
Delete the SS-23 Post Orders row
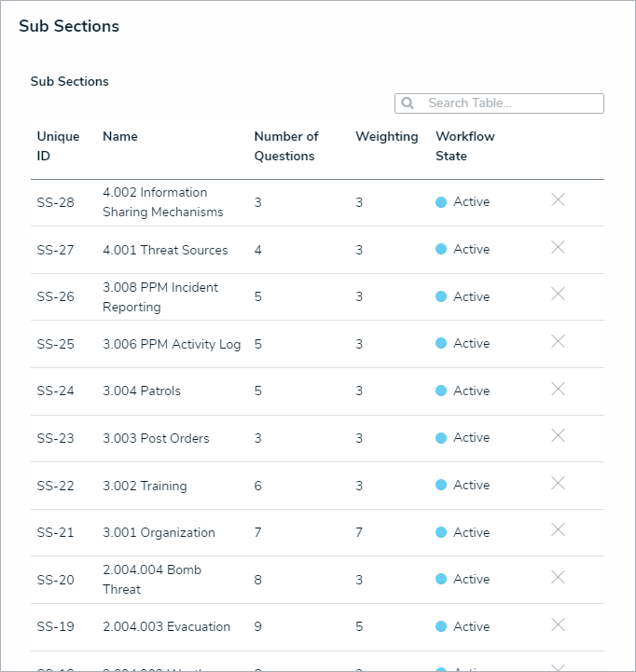[x=558, y=436]
